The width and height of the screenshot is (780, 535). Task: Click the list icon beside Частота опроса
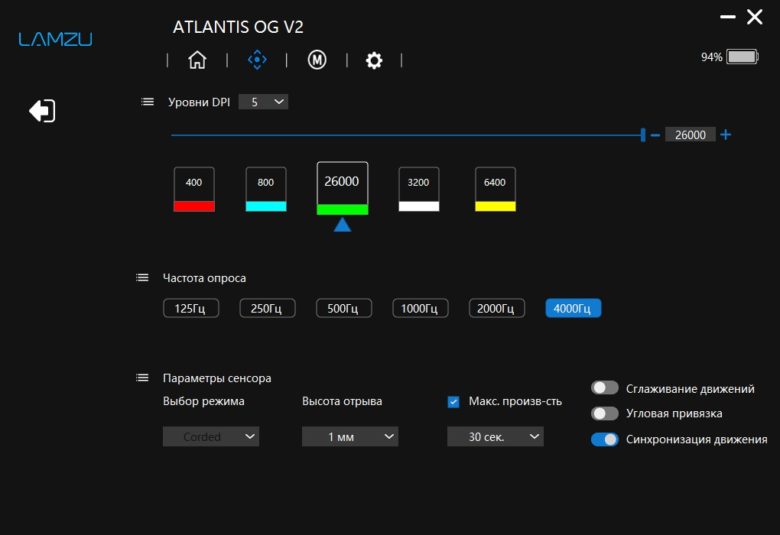coord(142,278)
